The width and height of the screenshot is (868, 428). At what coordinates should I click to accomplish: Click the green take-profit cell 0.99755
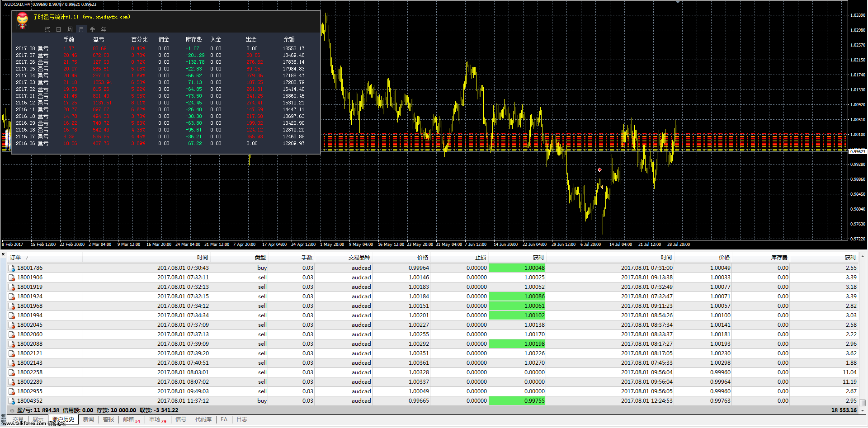point(517,401)
